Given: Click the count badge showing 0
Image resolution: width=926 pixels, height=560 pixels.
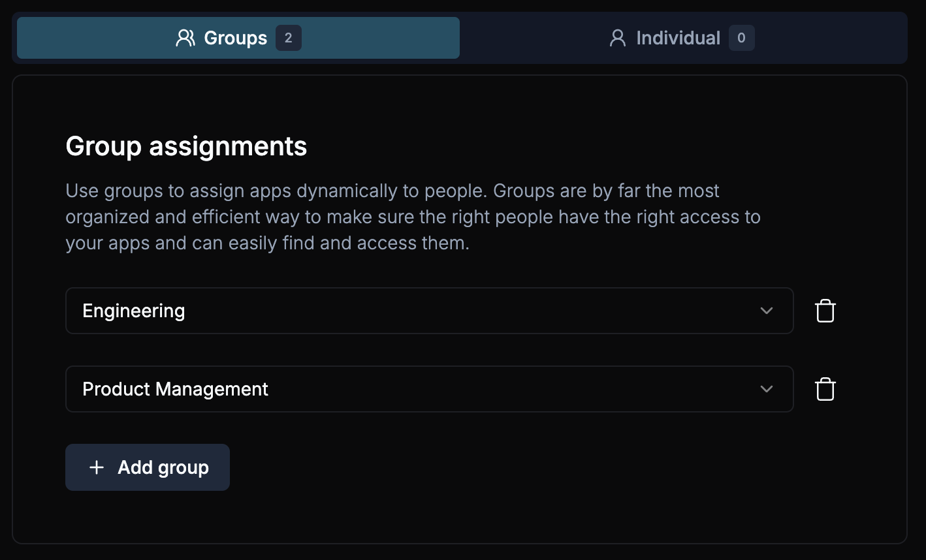Looking at the screenshot, I should pyautogui.click(x=741, y=38).
